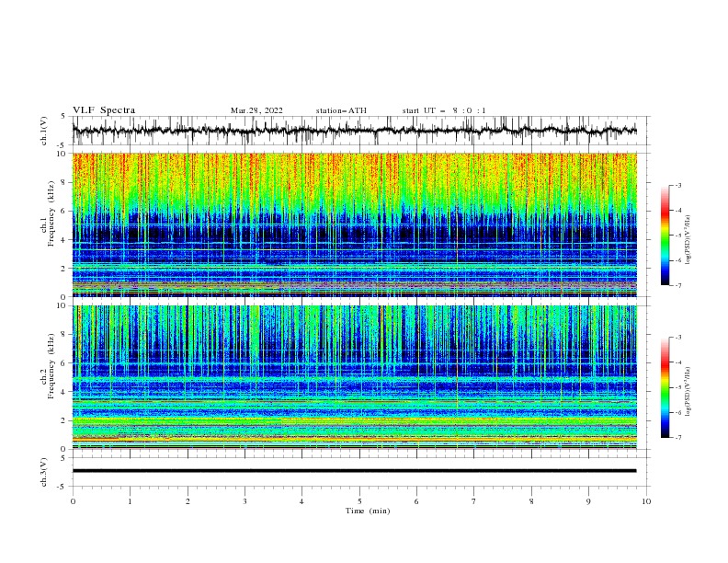The height and width of the screenshot is (563, 728).
Task: Click the "Time (min)" axis title
Action: [x=368, y=511]
